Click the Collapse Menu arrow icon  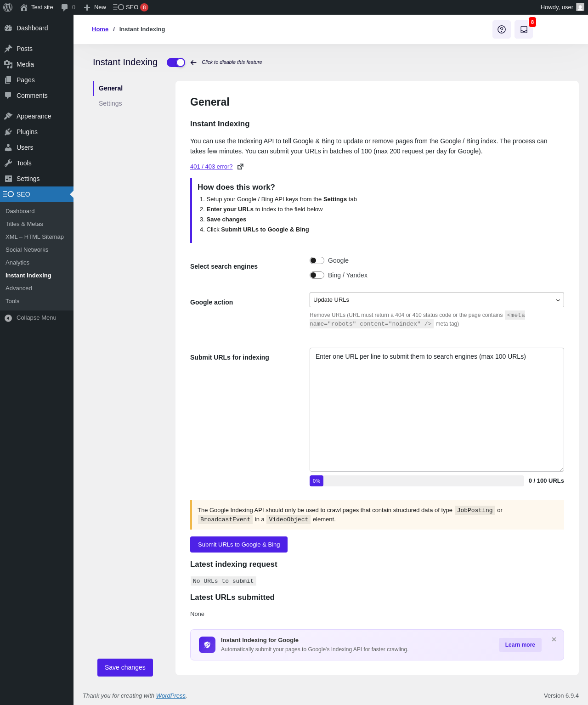[8, 318]
